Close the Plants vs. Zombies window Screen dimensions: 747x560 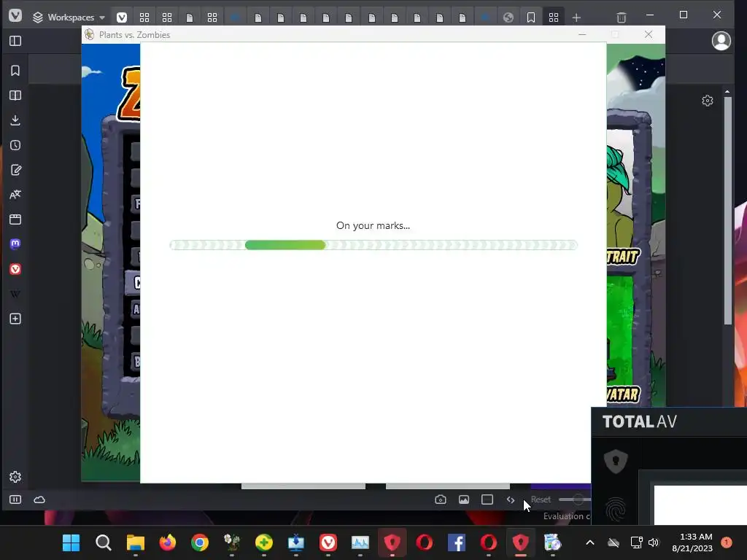pyautogui.click(x=649, y=34)
